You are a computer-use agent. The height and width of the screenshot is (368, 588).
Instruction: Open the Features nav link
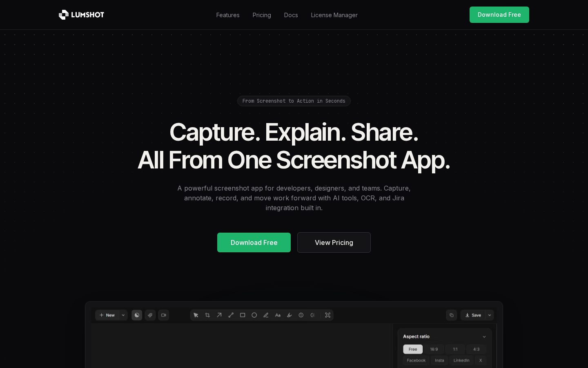(228, 15)
